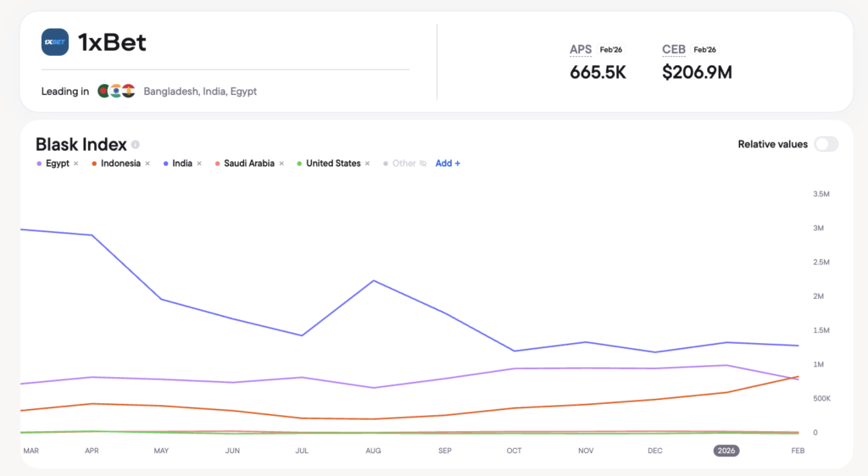Screen dimensions: 868x476
Task: Click the AUG label on x-axis
Action: (x=374, y=451)
